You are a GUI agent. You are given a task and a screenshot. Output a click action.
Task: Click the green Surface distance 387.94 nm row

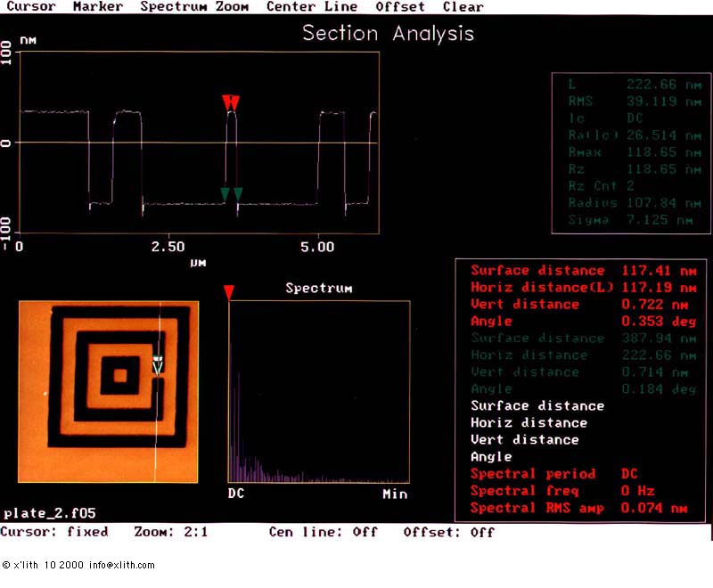click(584, 338)
